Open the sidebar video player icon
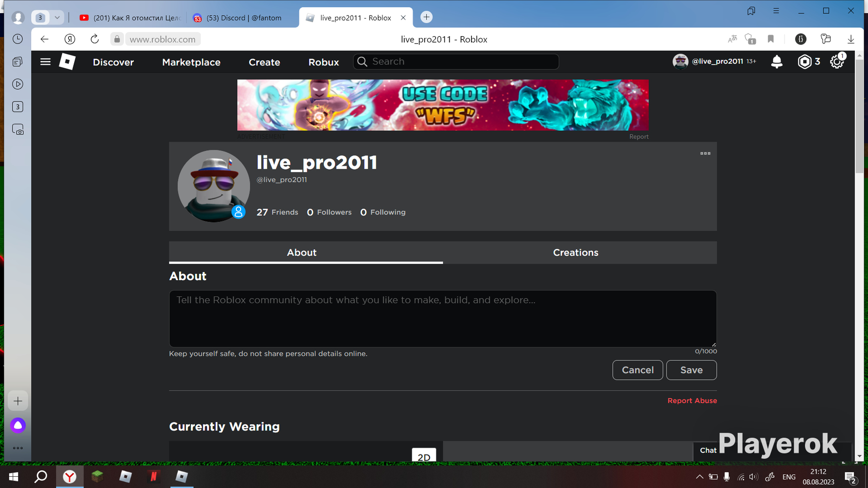The height and width of the screenshot is (488, 868). 18,84
